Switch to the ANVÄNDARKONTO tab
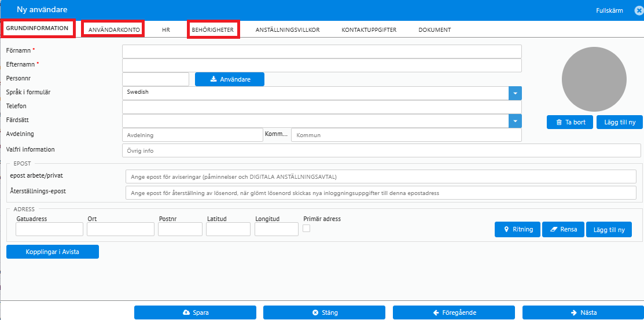The image size is (644, 320). click(113, 30)
